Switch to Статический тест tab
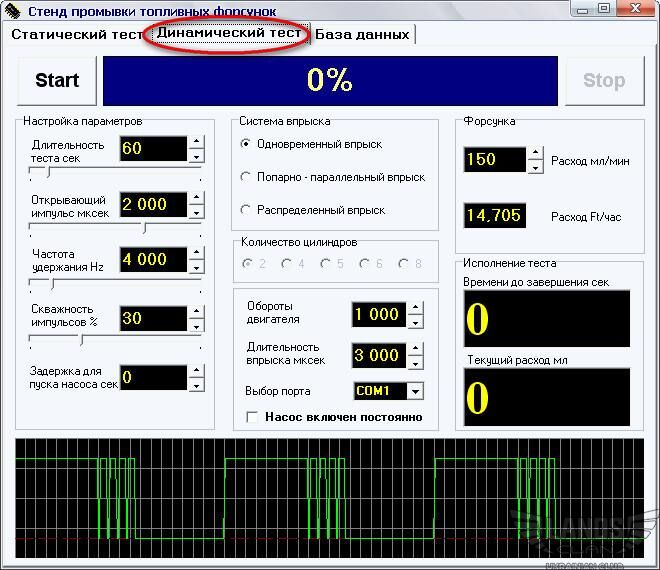Image resolution: width=660 pixels, height=570 pixels. point(76,34)
